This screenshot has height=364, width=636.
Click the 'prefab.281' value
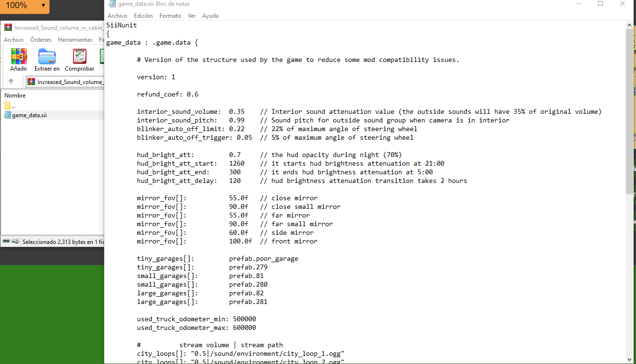[x=248, y=302]
